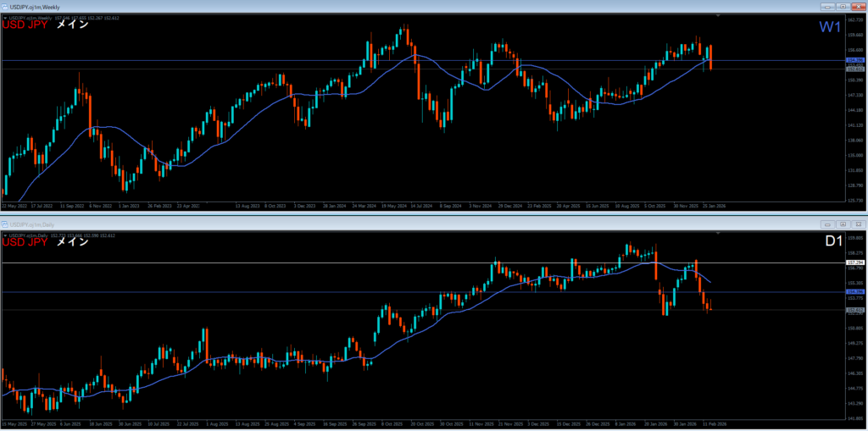The image size is (868, 431).
Task: Open the USDJPY Daily header arrow in chart corner
Action: 4,235
